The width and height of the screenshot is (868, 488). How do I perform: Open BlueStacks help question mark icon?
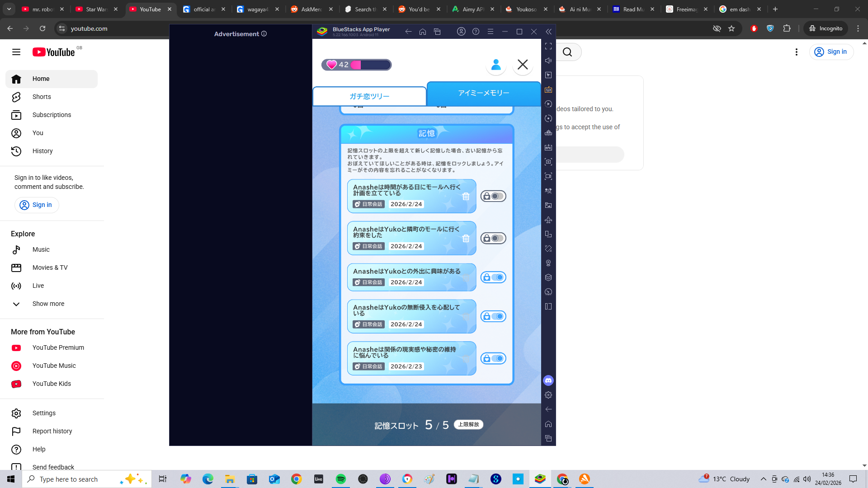(x=476, y=32)
